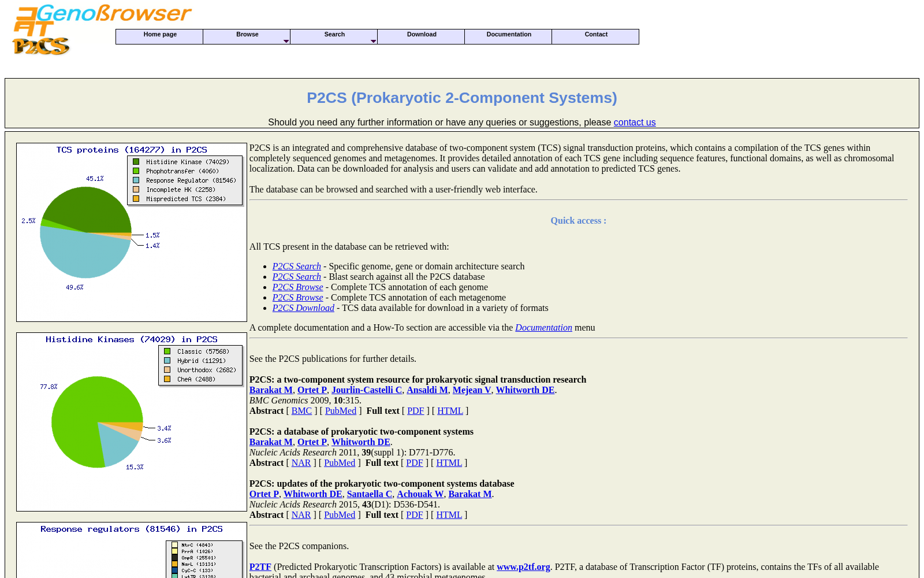Follow the 'contact us' link
The width and height of the screenshot is (924, 578).
(x=635, y=123)
